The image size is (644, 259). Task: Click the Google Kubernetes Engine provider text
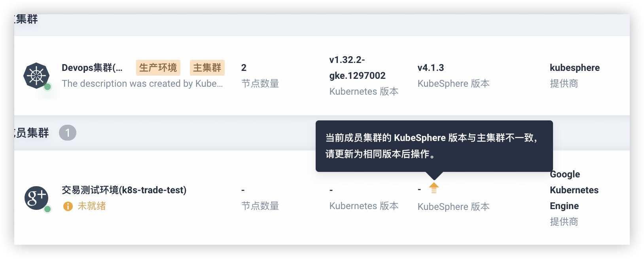(574, 190)
